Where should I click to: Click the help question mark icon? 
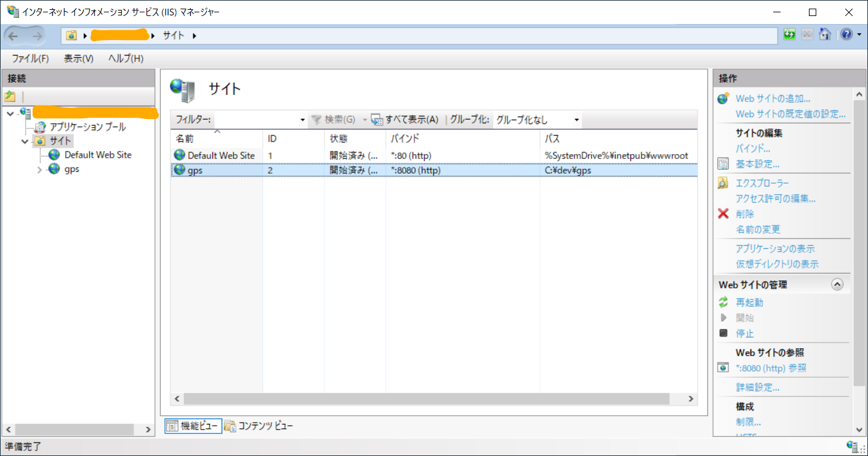click(x=846, y=35)
